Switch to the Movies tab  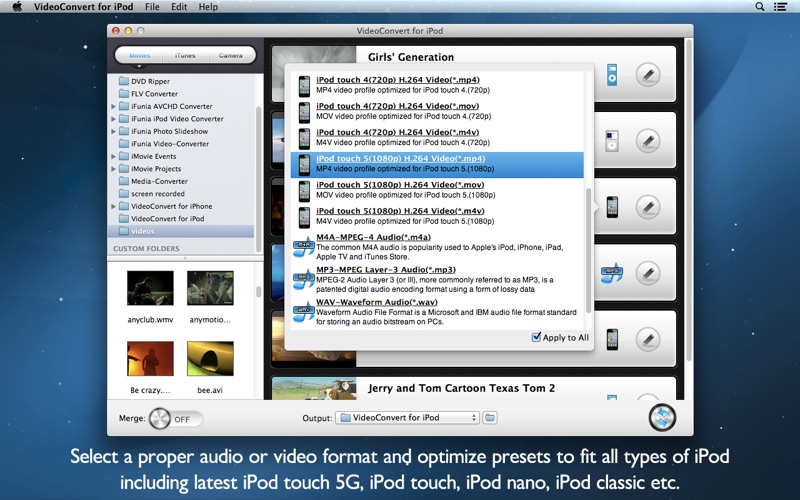tap(139, 55)
